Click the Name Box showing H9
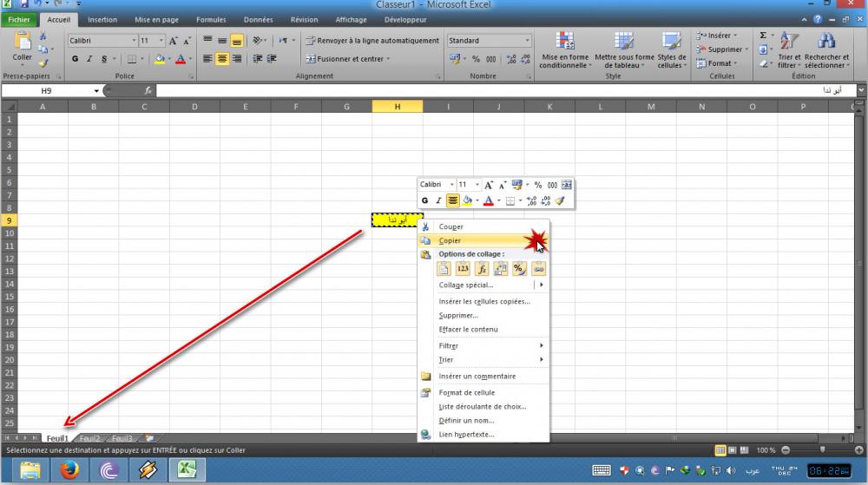The height and width of the screenshot is (485, 868). pos(47,91)
